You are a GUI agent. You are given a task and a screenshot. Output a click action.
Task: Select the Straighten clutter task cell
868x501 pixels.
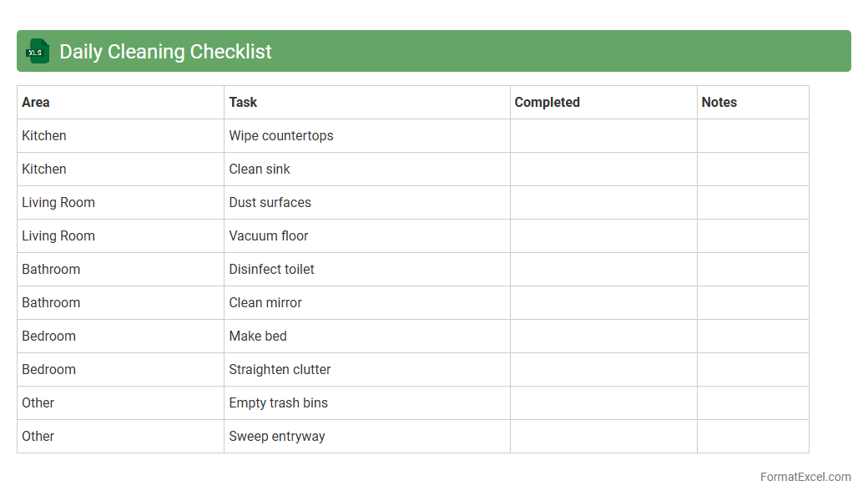click(x=280, y=369)
